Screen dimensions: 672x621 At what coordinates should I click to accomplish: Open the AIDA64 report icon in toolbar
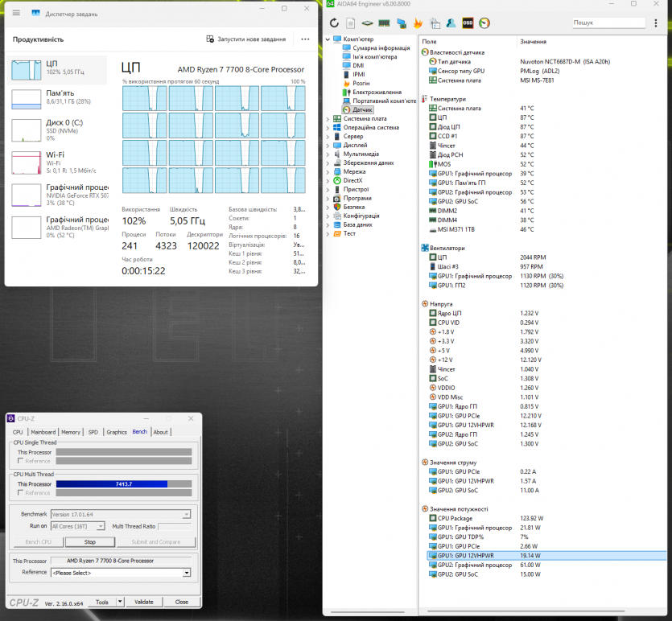(352, 23)
